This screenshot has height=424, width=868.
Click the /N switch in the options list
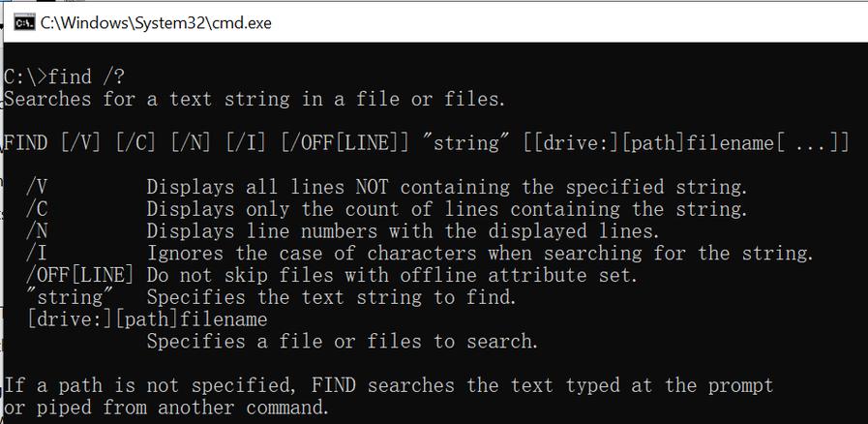pyautogui.click(x=37, y=231)
